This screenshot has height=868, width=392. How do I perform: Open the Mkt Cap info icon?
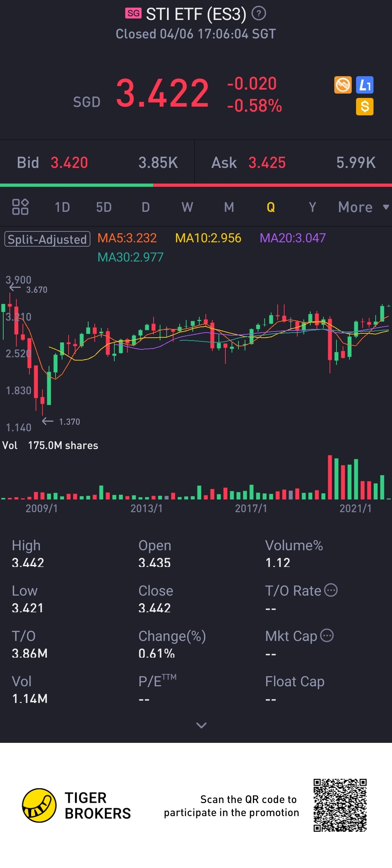327,635
